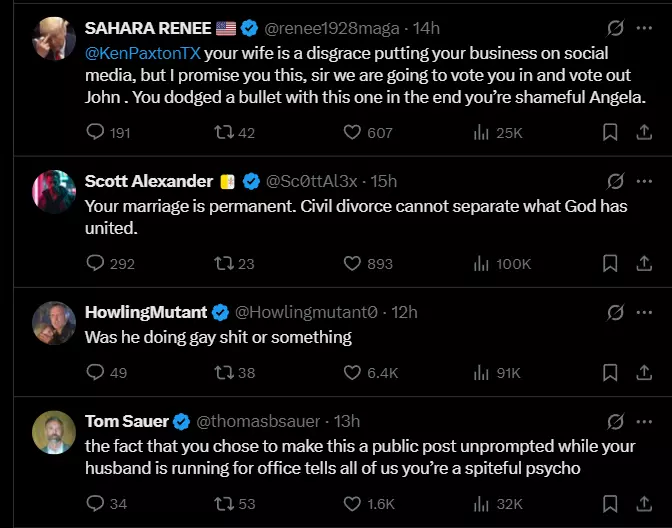672x528 pixels.
Task: Click the Grok icon on SAHARA RENEE's tweet
Action: click(x=615, y=28)
